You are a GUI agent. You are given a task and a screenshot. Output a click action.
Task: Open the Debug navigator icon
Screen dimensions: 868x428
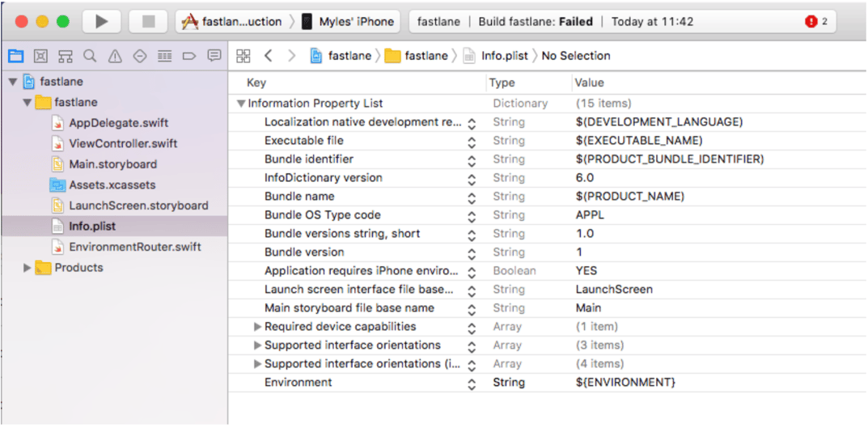164,56
